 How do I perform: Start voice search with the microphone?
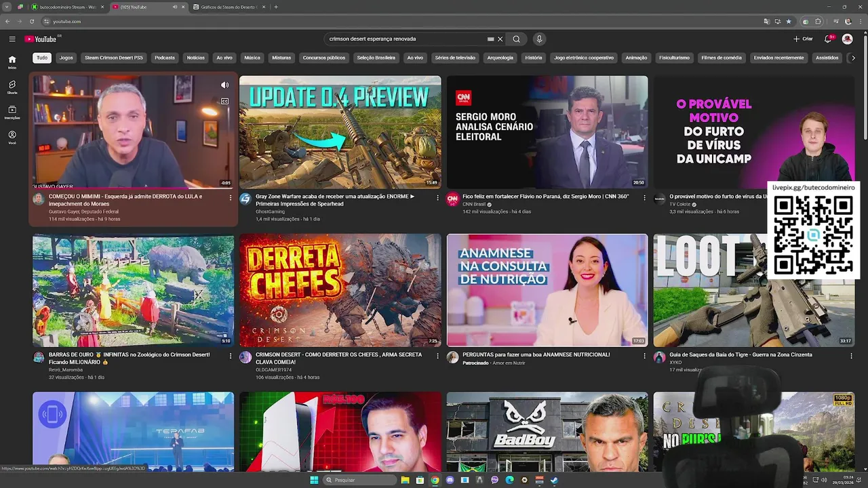point(539,39)
